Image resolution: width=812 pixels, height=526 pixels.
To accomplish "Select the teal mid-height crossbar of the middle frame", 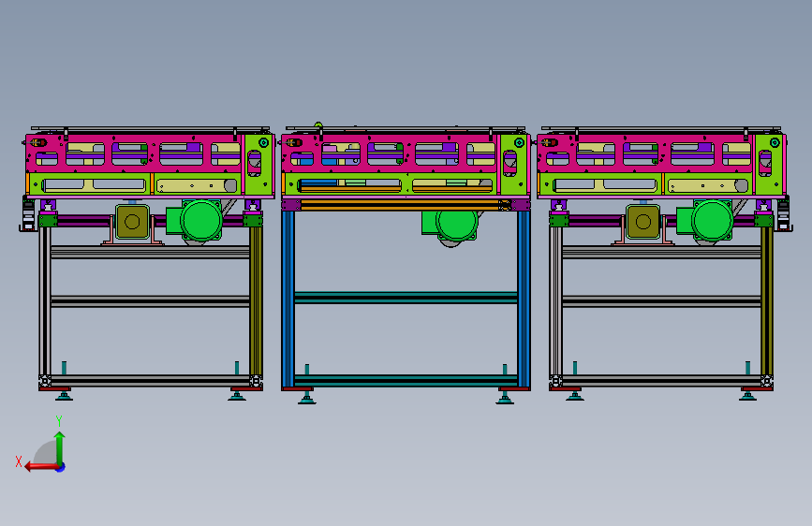I will pos(406,298).
